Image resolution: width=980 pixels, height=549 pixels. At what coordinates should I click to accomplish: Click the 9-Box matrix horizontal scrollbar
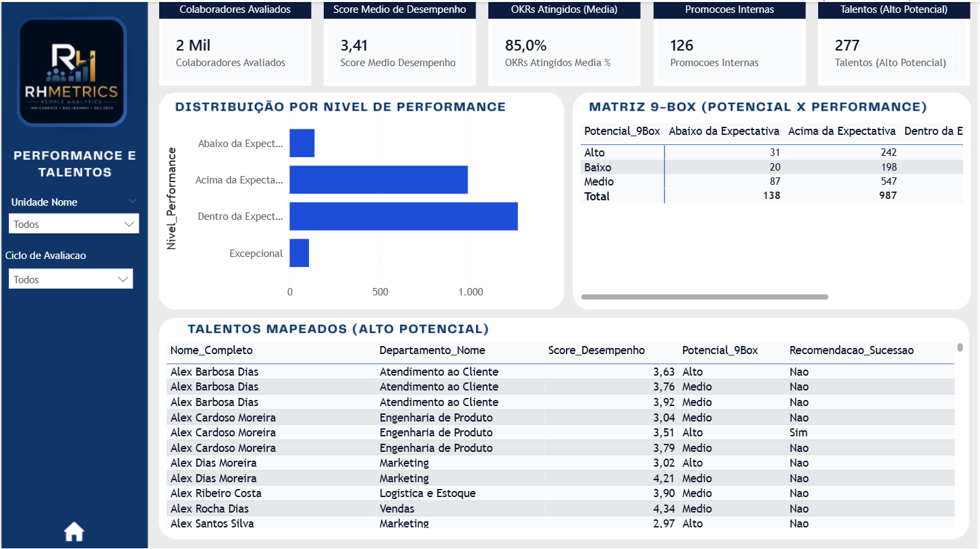coord(704,297)
